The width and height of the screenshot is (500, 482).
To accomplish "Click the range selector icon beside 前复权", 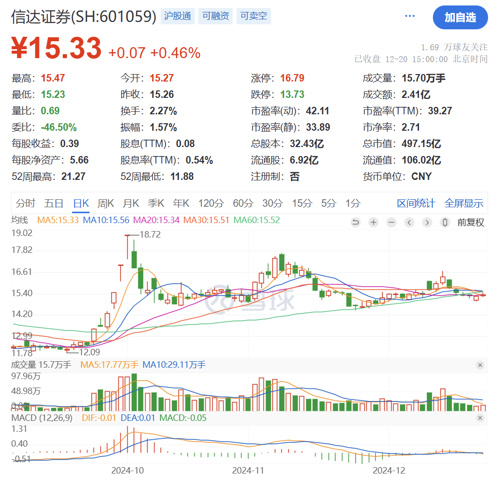I will (445, 222).
